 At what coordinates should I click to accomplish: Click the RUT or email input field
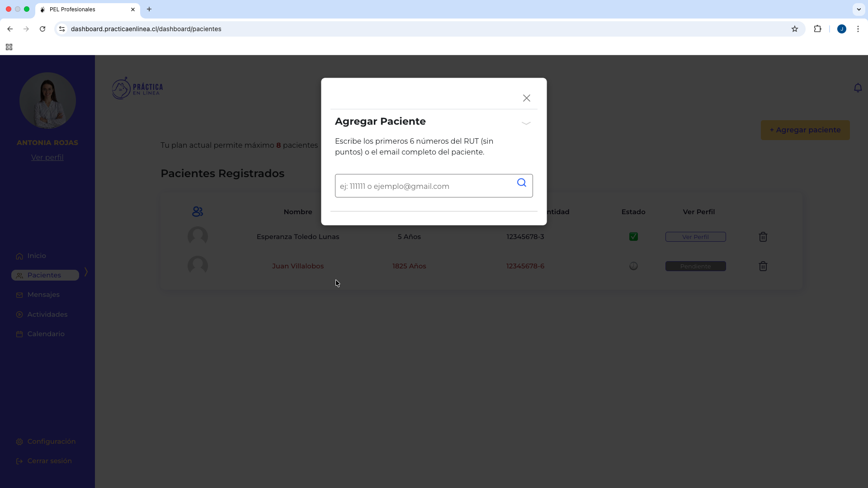tap(425, 186)
